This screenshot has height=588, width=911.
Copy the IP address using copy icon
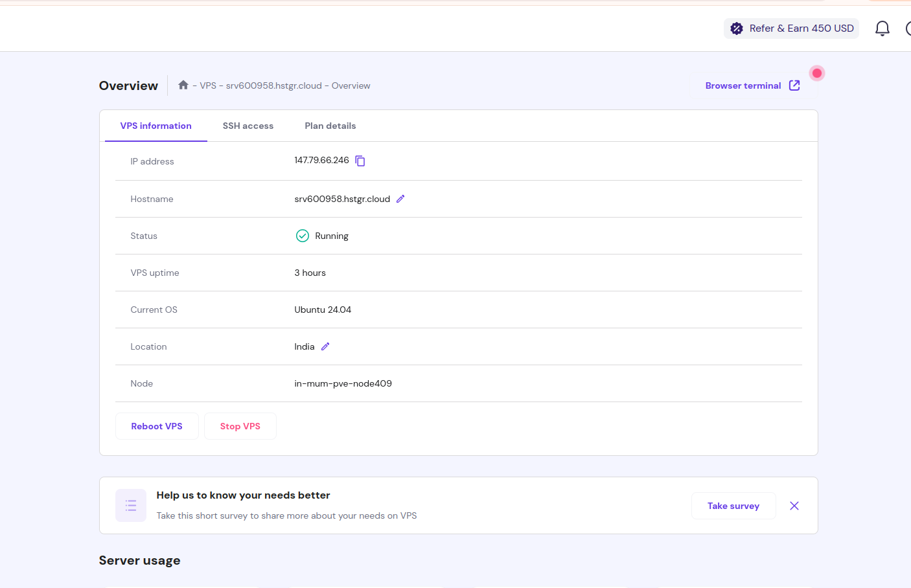coord(360,161)
